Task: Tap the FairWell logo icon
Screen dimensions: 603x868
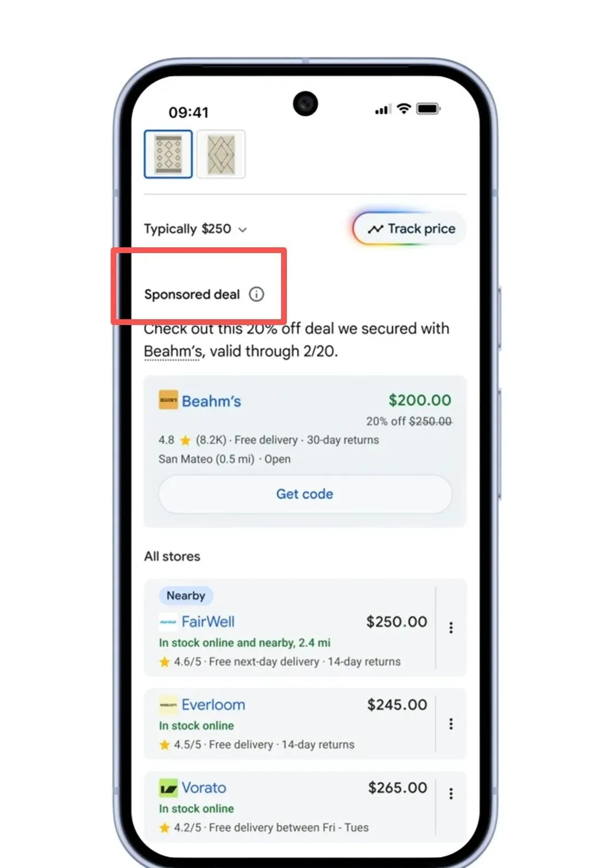Action: click(168, 622)
